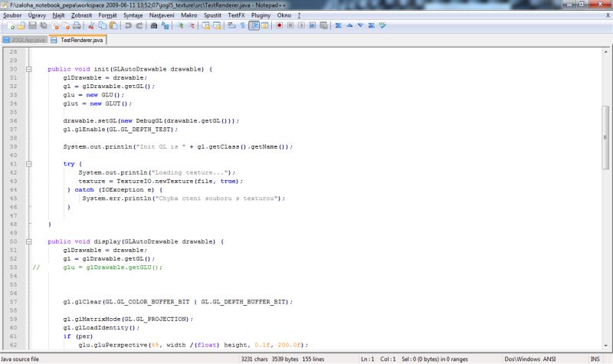Collapse the display method fold at line 50
Viewport: 613px width, 364px height.
coord(29,241)
